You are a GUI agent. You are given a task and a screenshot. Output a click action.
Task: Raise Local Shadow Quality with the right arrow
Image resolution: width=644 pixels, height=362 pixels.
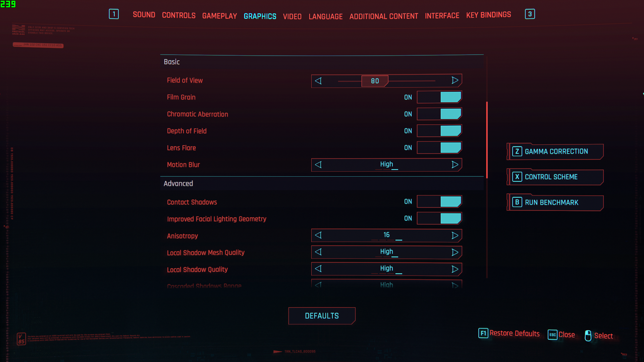[455, 269]
